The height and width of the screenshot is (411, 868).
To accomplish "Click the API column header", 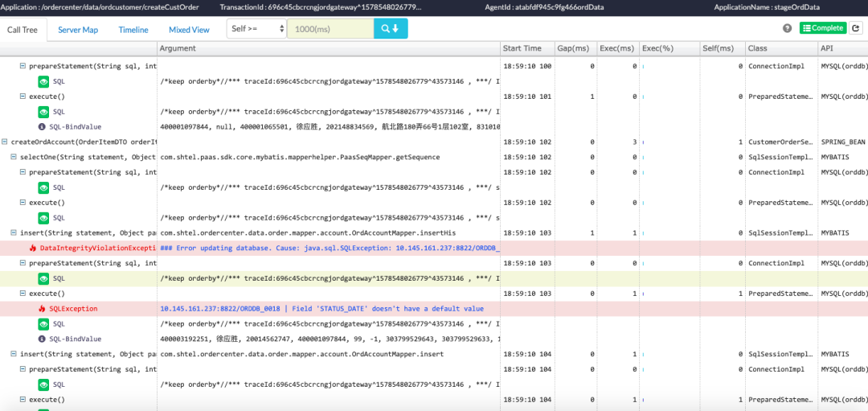I will [842, 49].
